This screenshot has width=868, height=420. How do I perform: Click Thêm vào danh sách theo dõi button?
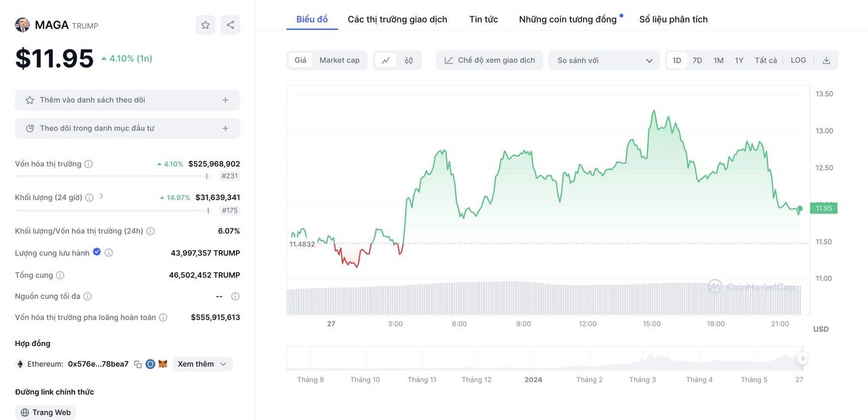(127, 100)
